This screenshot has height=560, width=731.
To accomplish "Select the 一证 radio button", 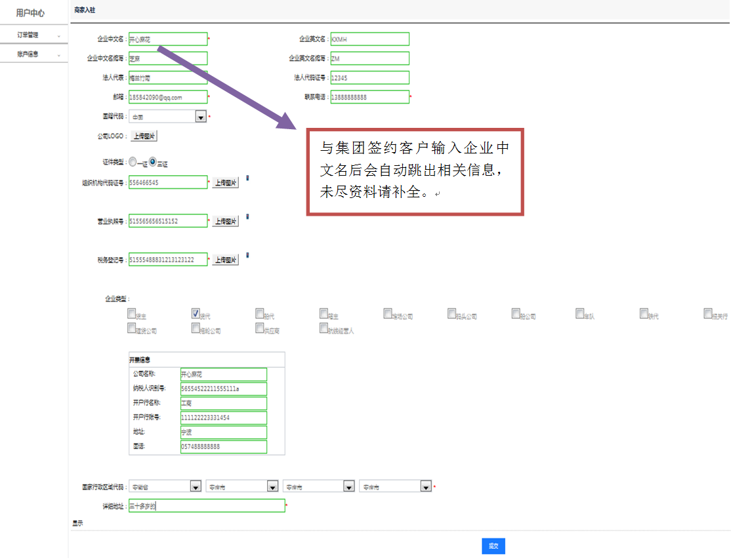I will pyautogui.click(x=133, y=162).
